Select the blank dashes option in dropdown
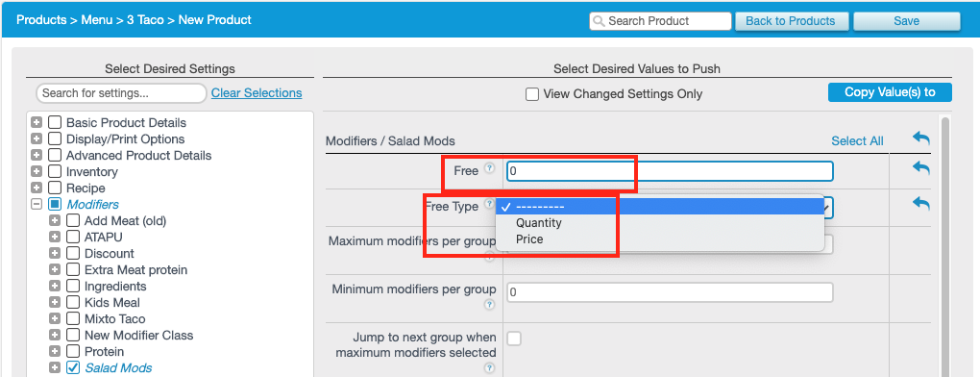Screen dimensions: 980x377 pos(660,207)
